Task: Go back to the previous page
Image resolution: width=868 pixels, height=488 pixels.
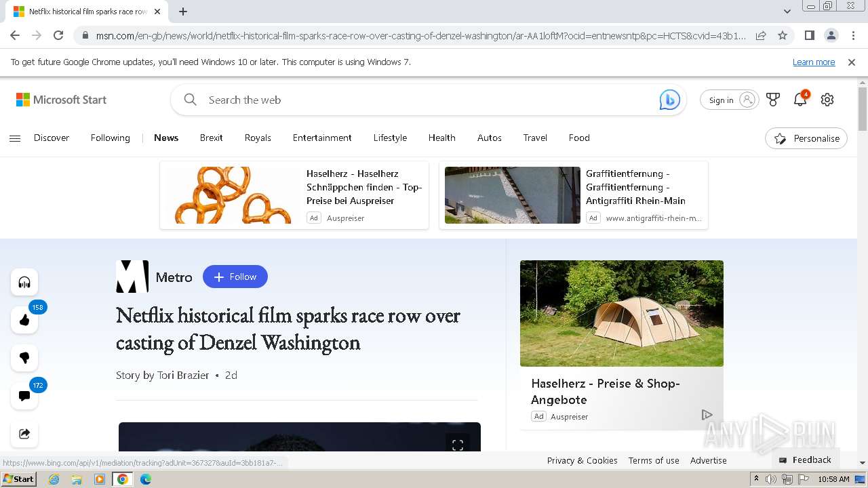Action: click(15, 35)
